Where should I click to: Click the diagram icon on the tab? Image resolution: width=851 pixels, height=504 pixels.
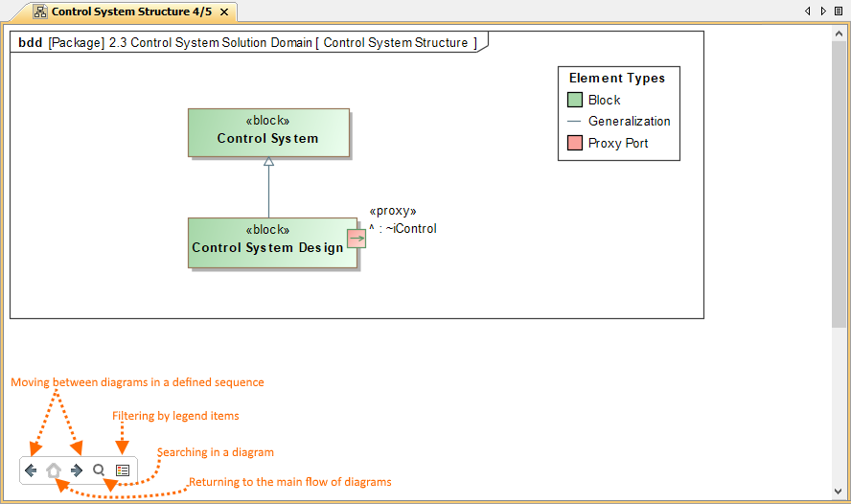[40, 11]
